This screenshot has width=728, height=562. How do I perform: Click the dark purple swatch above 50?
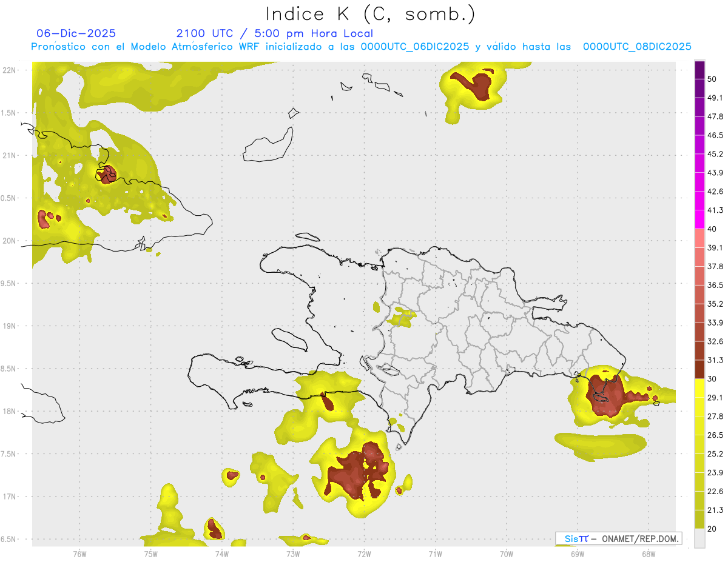pyautogui.click(x=700, y=70)
